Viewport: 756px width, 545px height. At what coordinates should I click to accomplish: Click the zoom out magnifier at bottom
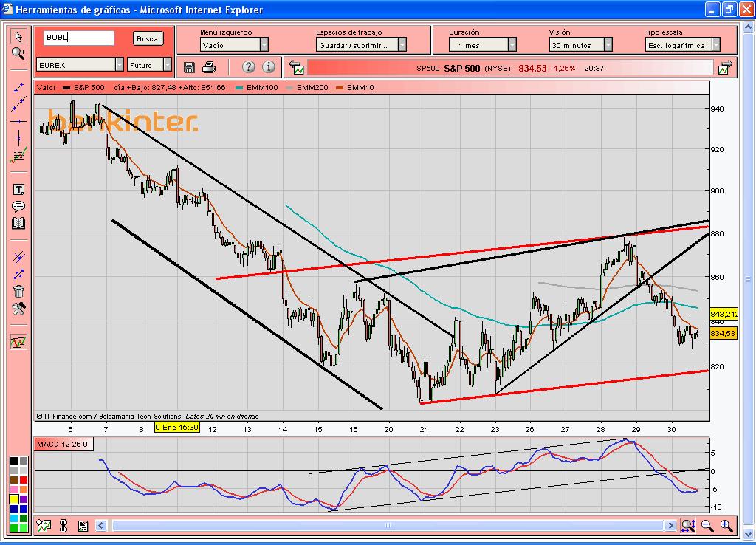click(x=707, y=526)
